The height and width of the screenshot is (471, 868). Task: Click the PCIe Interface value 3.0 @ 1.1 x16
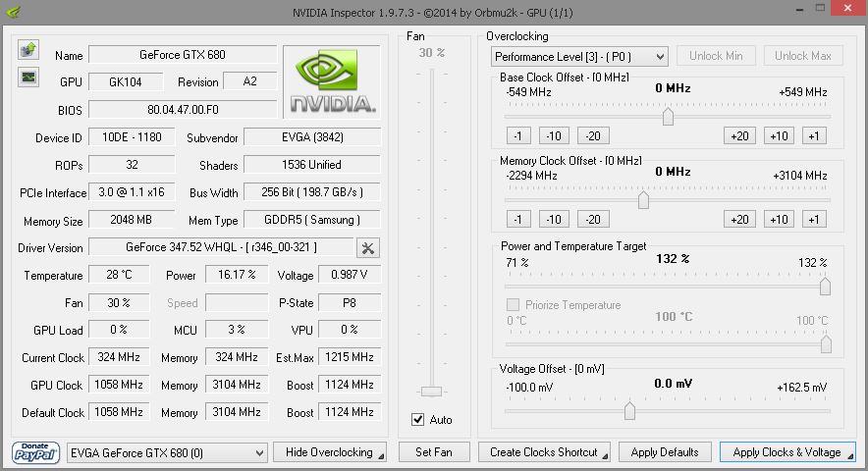pos(132,192)
